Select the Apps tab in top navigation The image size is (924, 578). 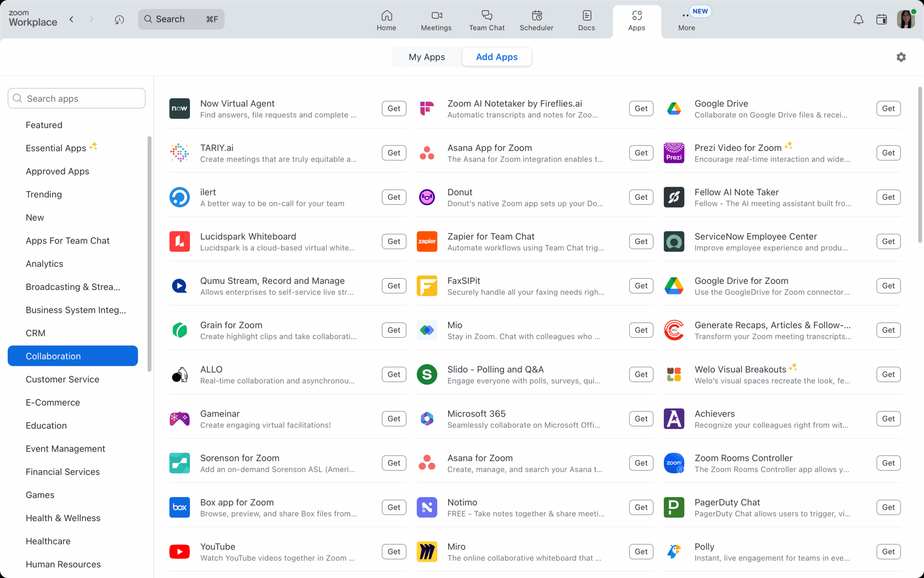[636, 21]
